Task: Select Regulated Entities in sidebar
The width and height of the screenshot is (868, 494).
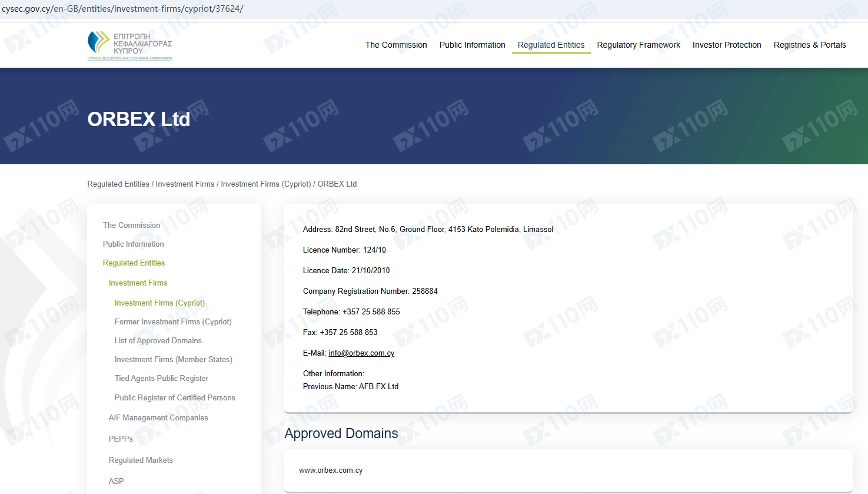Action: click(134, 263)
